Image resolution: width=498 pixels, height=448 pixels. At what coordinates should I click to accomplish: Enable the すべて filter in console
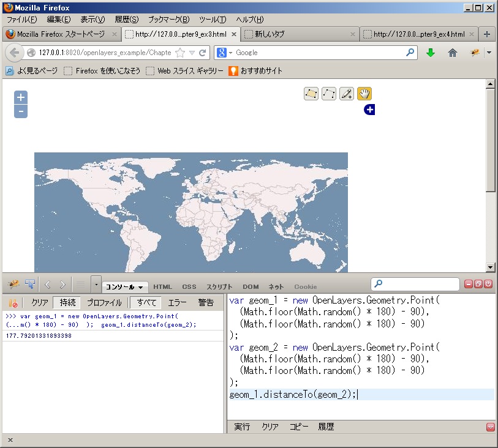pos(146,302)
